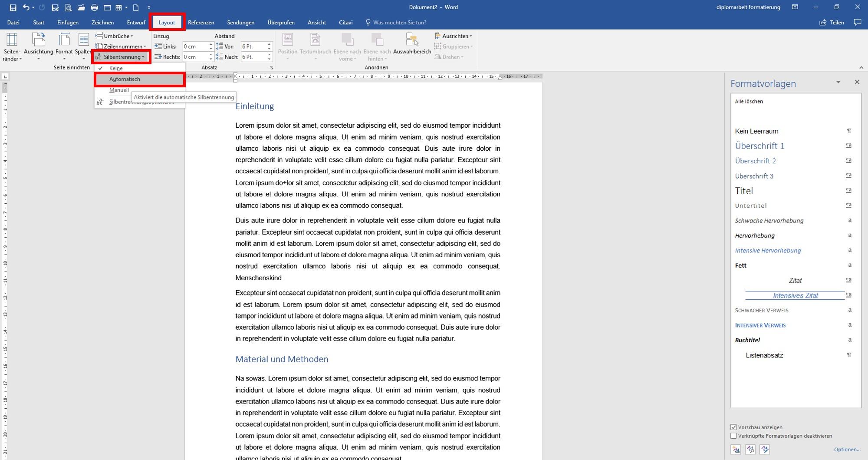Click the vertical ruler
This screenshot has height=460, width=868.
point(5,271)
